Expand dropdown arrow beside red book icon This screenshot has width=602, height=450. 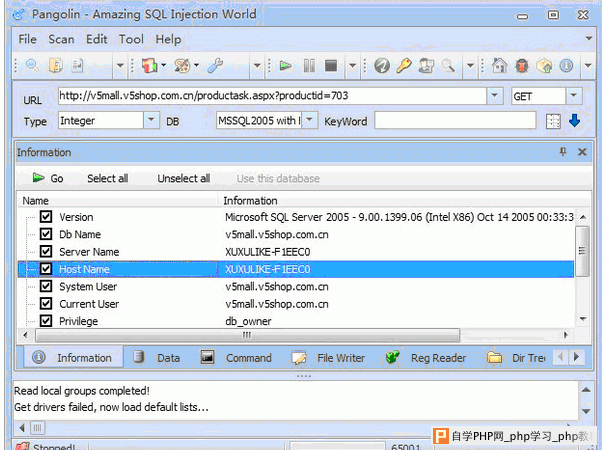coord(163,65)
